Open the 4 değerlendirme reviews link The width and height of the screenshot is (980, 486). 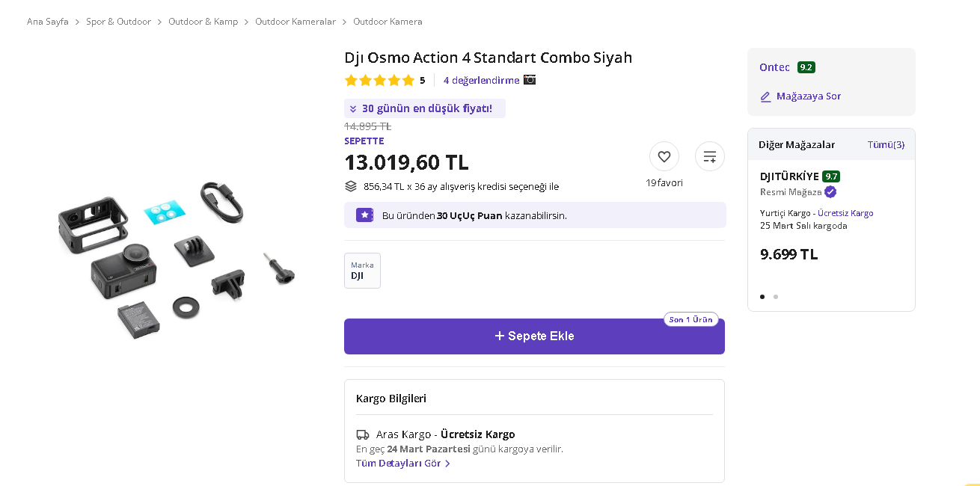(481, 80)
